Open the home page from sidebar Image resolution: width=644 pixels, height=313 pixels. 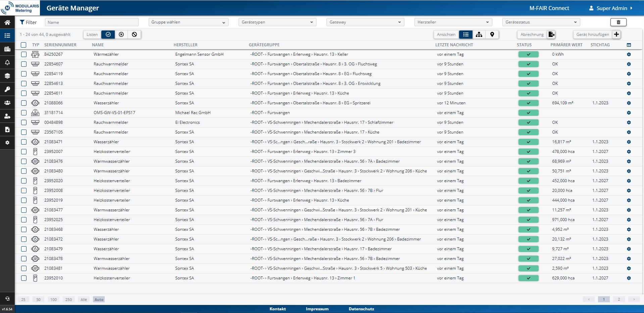coord(7,22)
